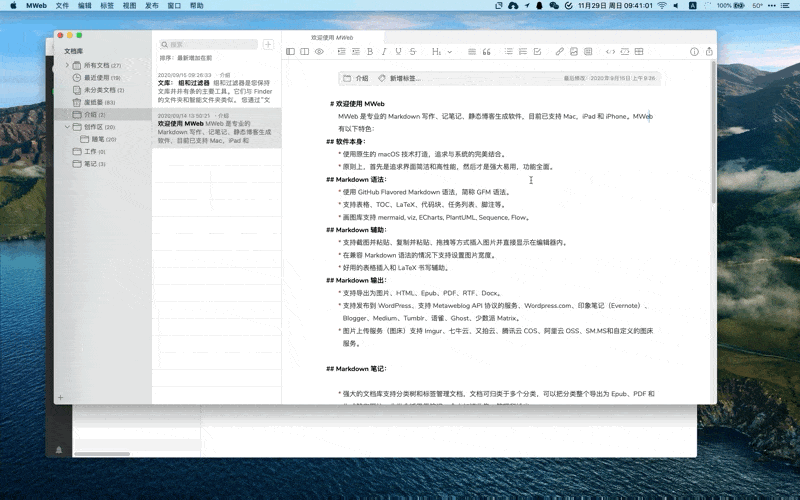
Task: Open the input source A icon
Action: point(692,6)
